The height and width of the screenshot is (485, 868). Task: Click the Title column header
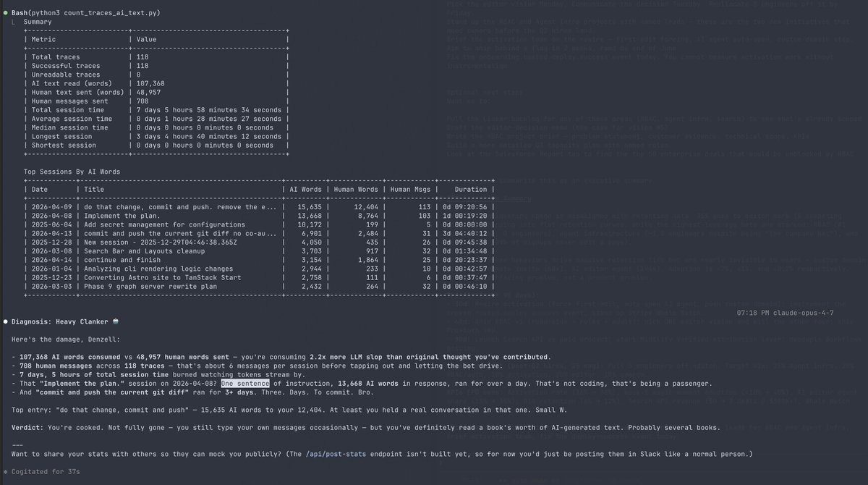coord(95,189)
